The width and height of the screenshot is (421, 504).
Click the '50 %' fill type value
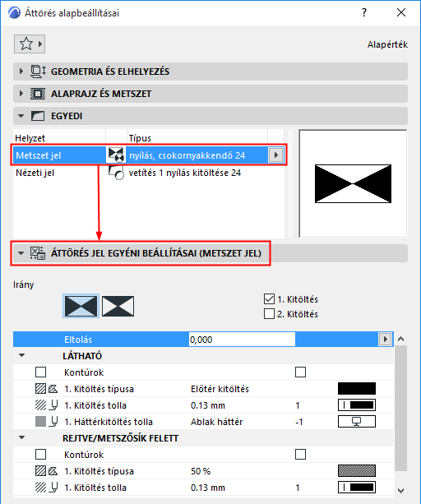201,471
